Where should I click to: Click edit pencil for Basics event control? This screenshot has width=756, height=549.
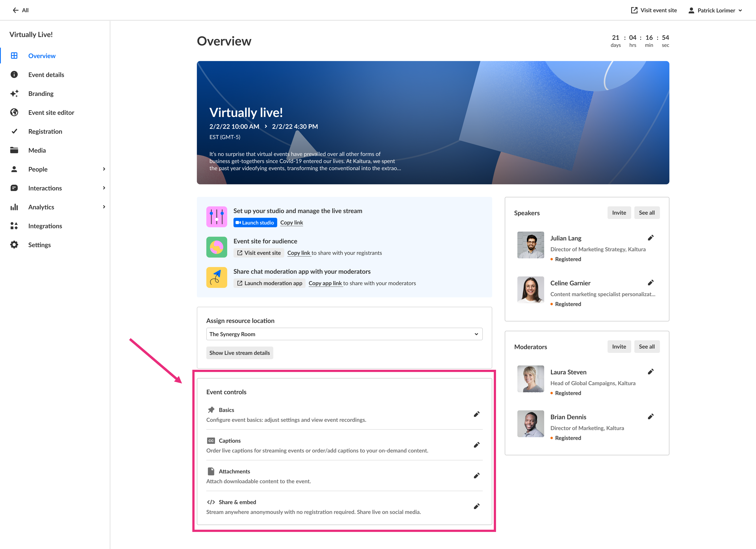(x=476, y=414)
